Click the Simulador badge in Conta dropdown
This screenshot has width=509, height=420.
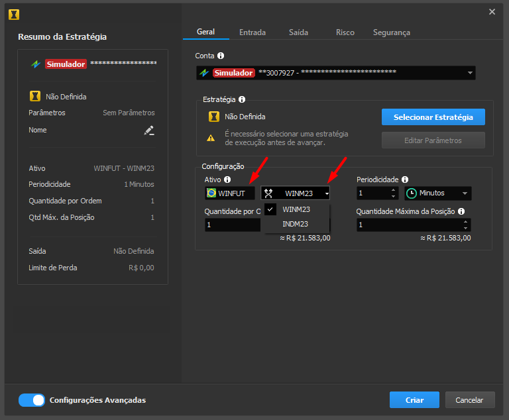pos(234,73)
